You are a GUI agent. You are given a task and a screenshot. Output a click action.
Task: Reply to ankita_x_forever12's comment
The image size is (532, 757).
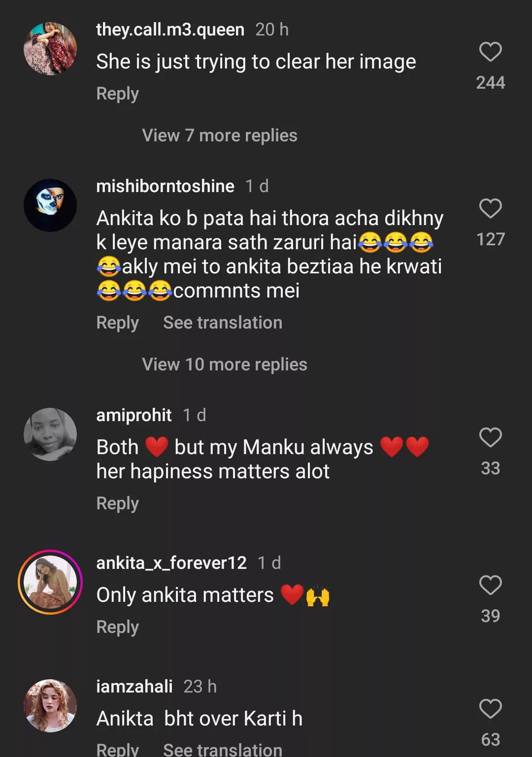118,627
